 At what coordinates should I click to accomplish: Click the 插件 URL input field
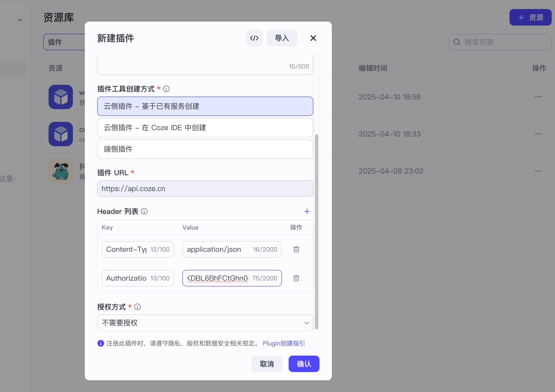point(205,189)
